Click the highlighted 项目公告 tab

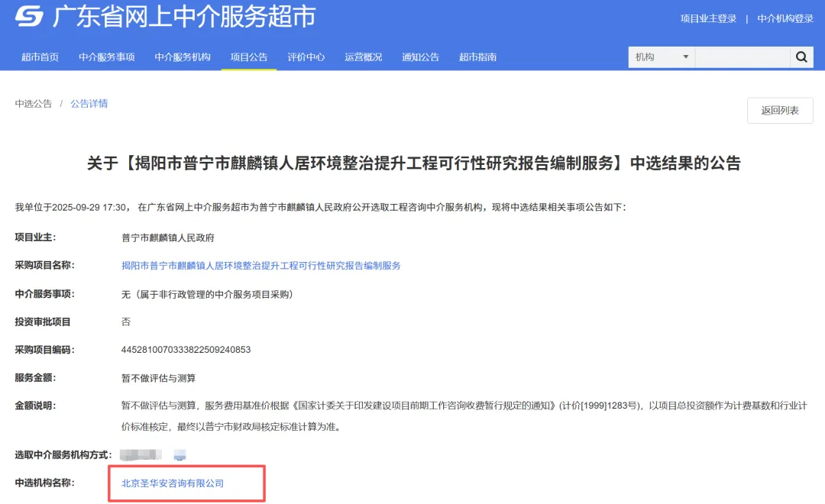pyautogui.click(x=249, y=57)
